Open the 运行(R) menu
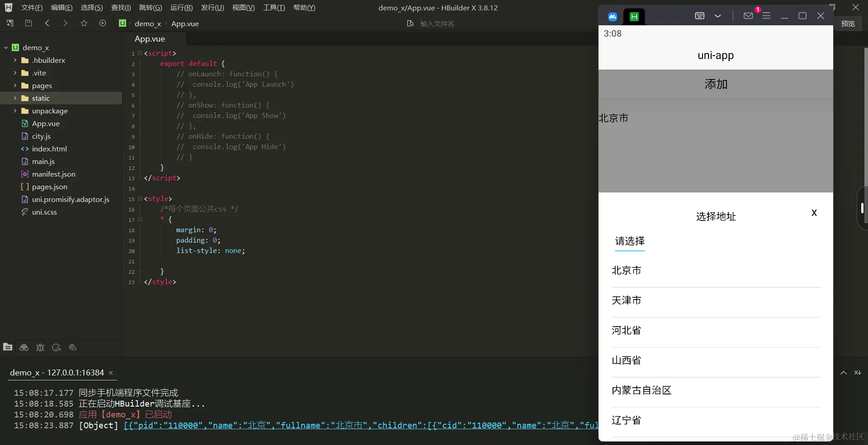 [x=181, y=8]
